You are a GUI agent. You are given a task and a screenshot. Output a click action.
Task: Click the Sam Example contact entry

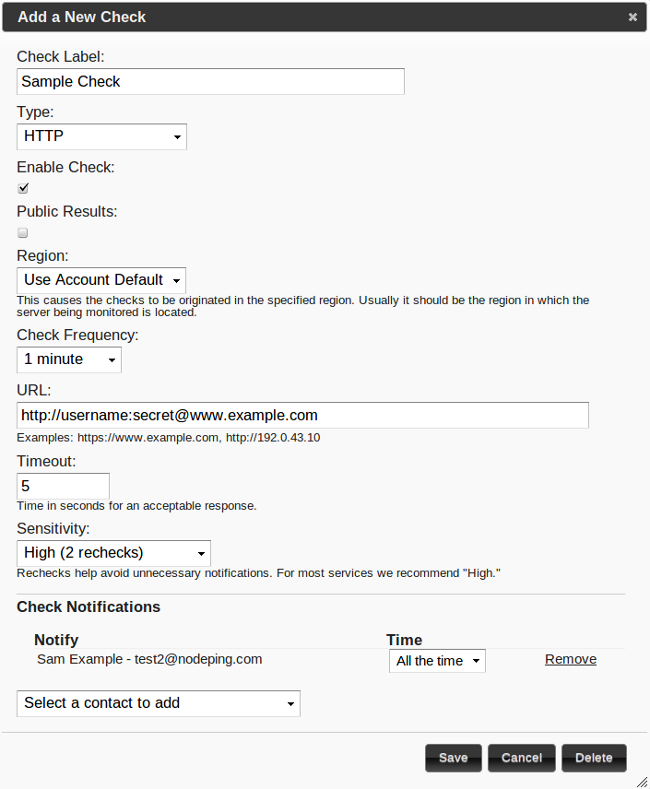click(x=151, y=659)
